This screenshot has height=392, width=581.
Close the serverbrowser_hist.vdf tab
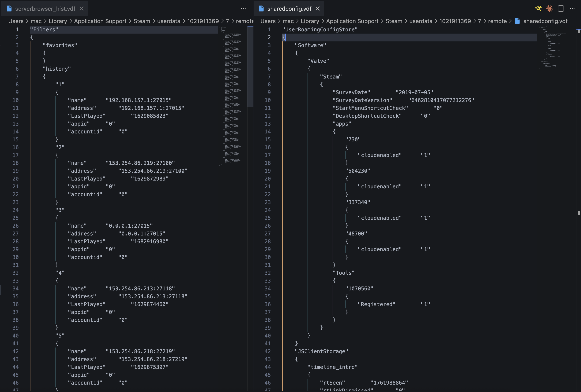82,9
